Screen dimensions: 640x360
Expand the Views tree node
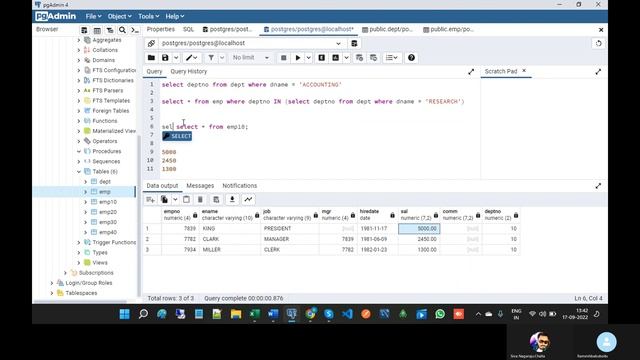[x=79, y=262]
